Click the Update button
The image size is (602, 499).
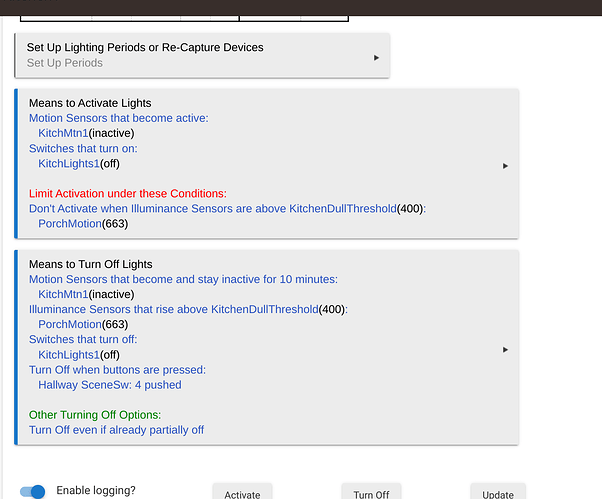tap(498, 492)
